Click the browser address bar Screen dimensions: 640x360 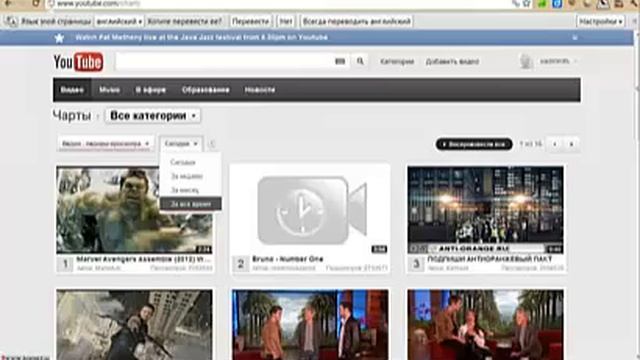click(278, 4)
